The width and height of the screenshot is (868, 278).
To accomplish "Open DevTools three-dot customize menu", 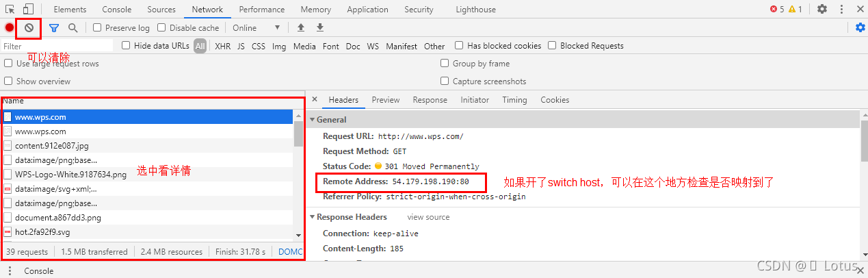I will 841,10.
